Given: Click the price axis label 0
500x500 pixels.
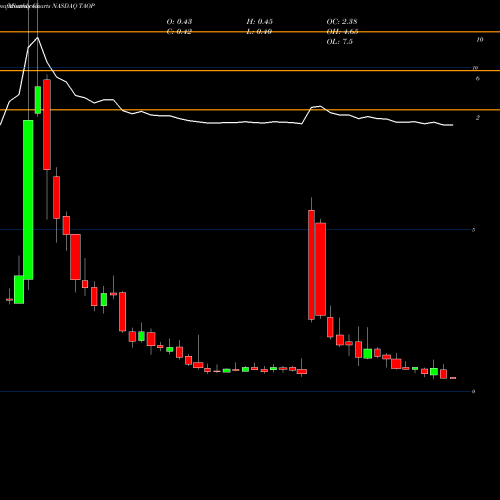Looking at the screenshot, I should point(474,391).
